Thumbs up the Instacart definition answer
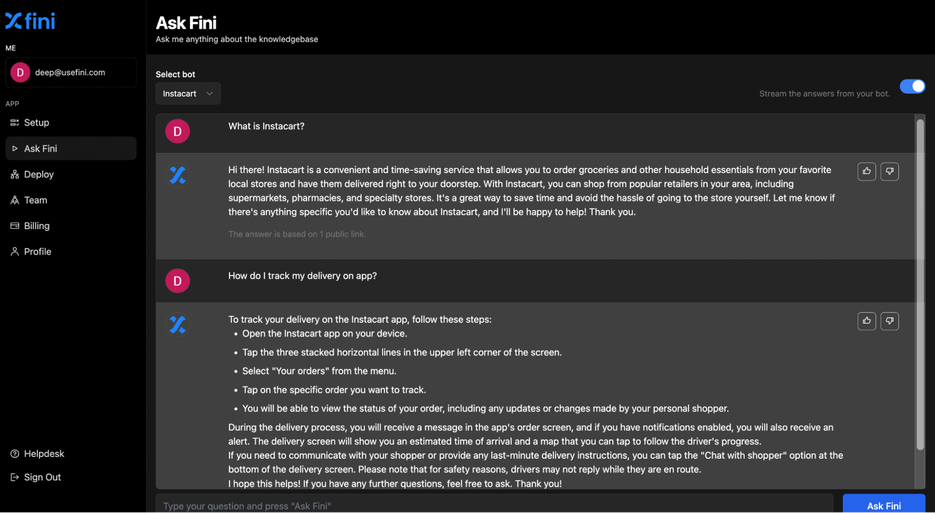This screenshot has width=935, height=513. (x=867, y=172)
